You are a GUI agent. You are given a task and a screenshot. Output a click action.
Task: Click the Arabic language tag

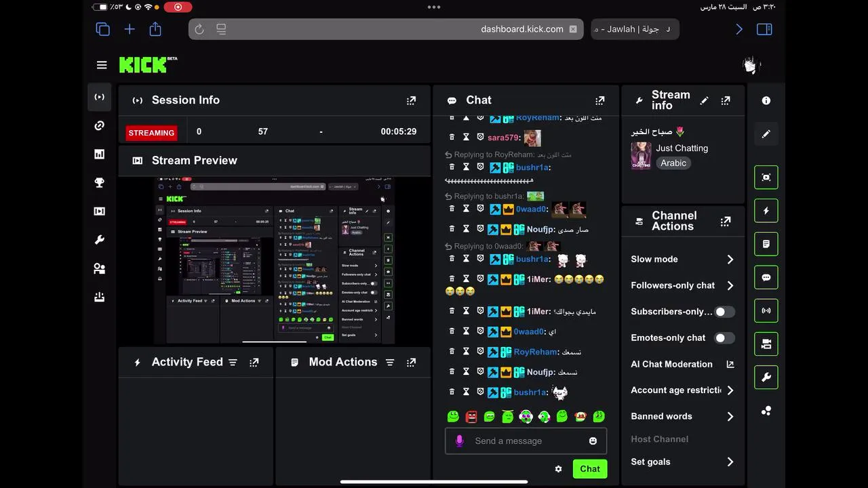(673, 163)
